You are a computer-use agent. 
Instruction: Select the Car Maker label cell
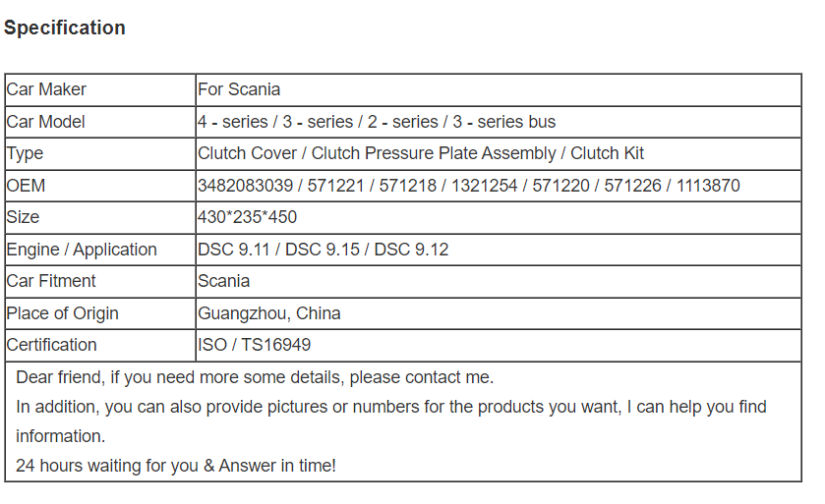click(x=100, y=89)
